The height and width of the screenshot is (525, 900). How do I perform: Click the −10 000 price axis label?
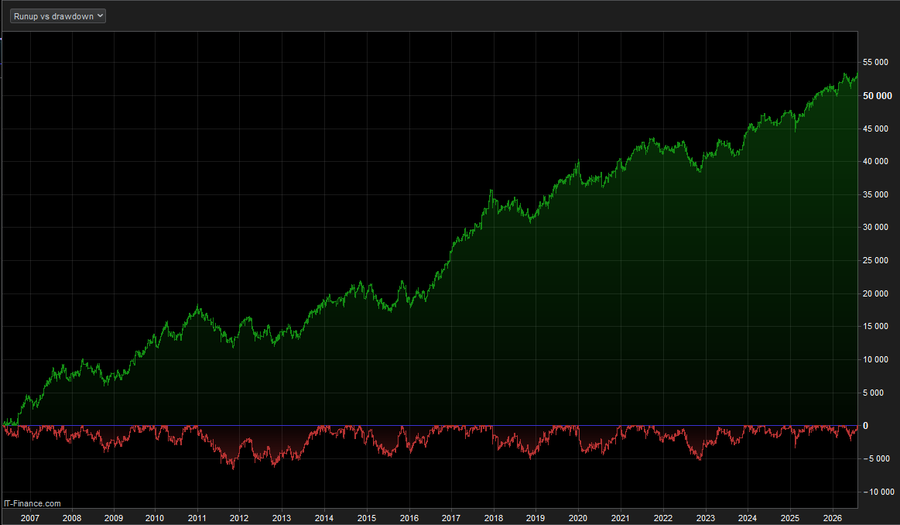coord(879,492)
